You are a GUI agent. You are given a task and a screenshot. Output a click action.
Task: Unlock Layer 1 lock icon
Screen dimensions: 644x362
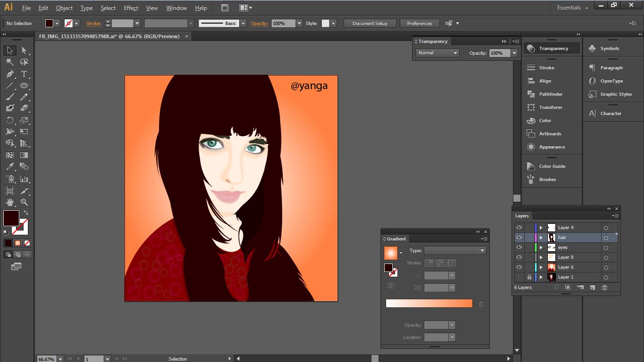529,277
